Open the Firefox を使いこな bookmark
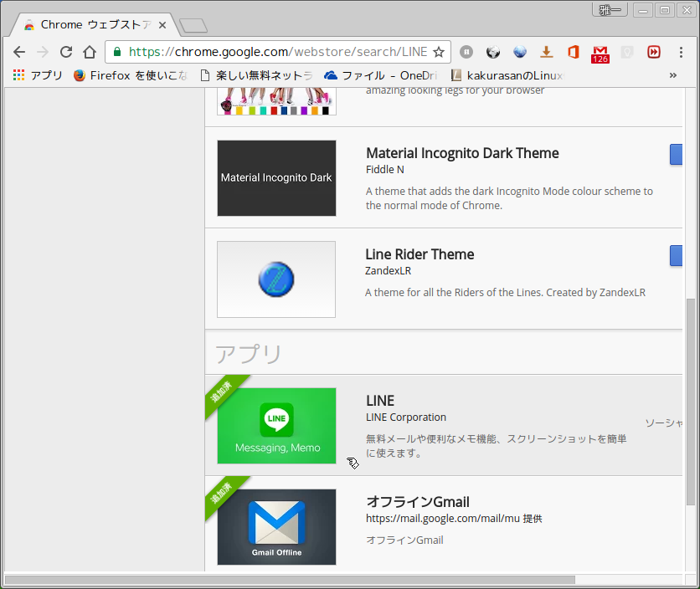Image resolution: width=700 pixels, height=589 pixels. pos(131,75)
